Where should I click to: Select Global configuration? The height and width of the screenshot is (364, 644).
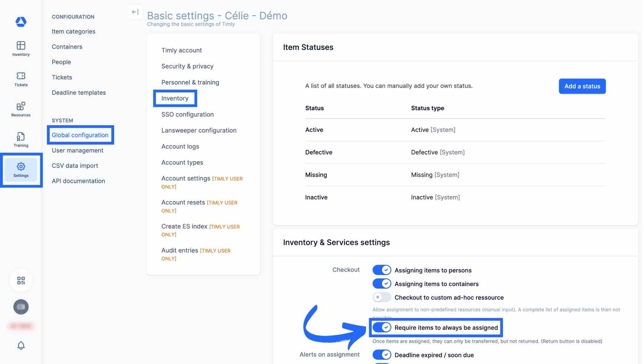tap(80, 135)
